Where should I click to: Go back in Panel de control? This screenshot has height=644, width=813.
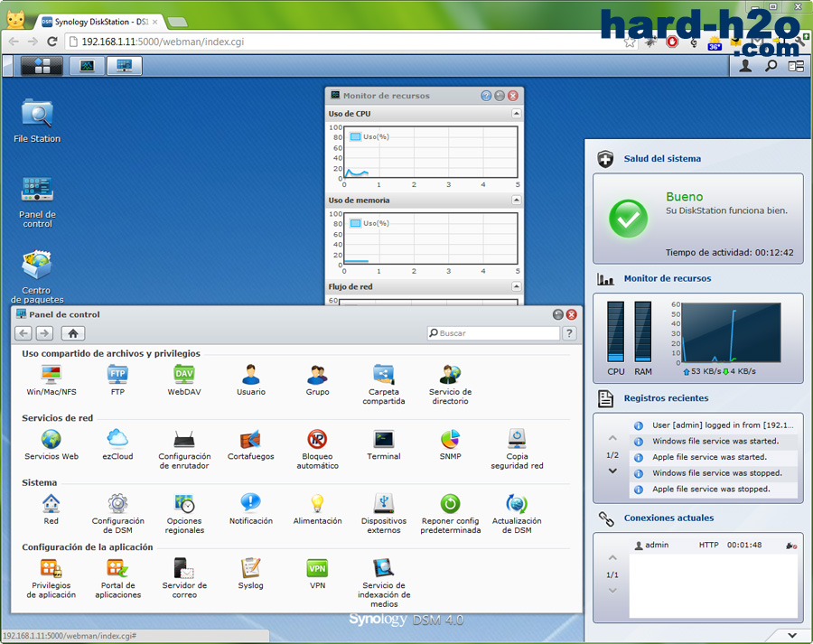23,333
